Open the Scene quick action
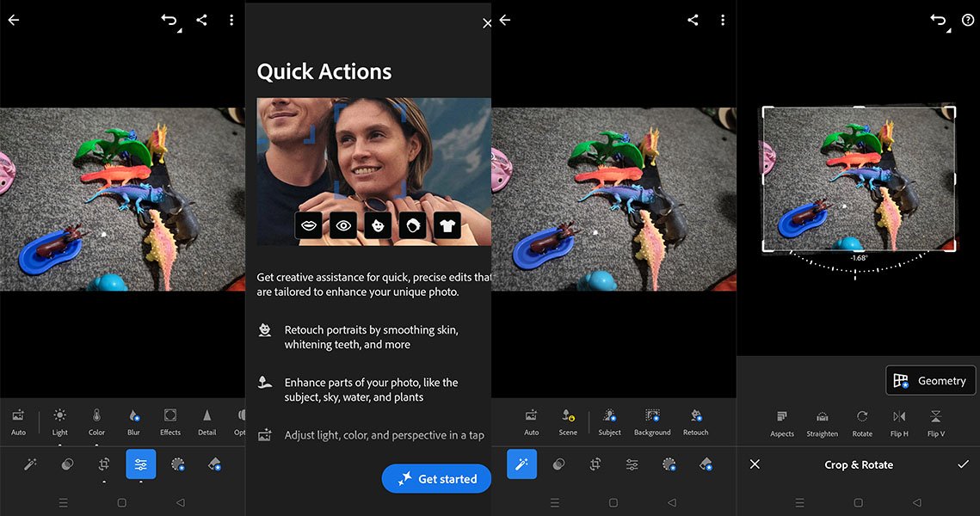The width and height of the screenshot is (980, 516). (x=568, y=421)
